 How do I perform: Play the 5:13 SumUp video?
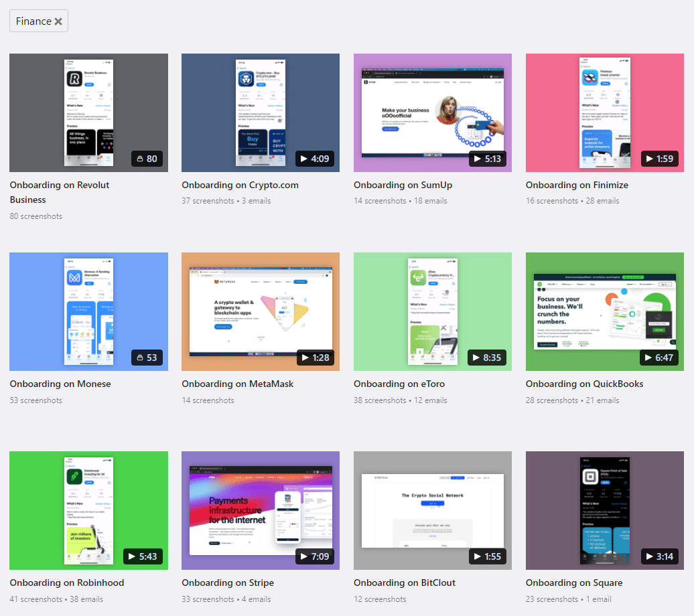487,159
